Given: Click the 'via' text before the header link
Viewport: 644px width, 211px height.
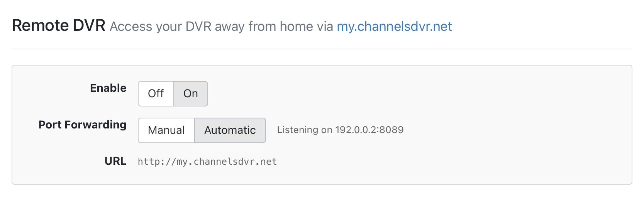Looking at the screenshot, I should (x=325, y=27).
